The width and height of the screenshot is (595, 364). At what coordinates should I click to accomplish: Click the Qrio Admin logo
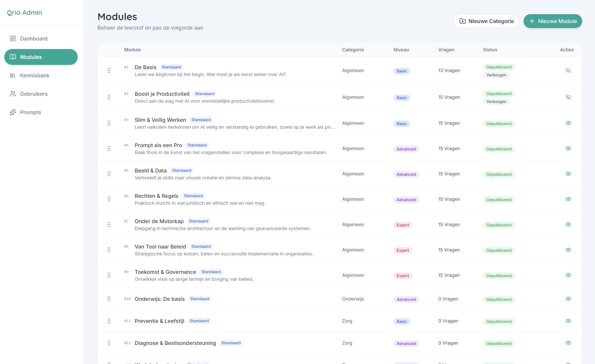(x=24, y=13)
